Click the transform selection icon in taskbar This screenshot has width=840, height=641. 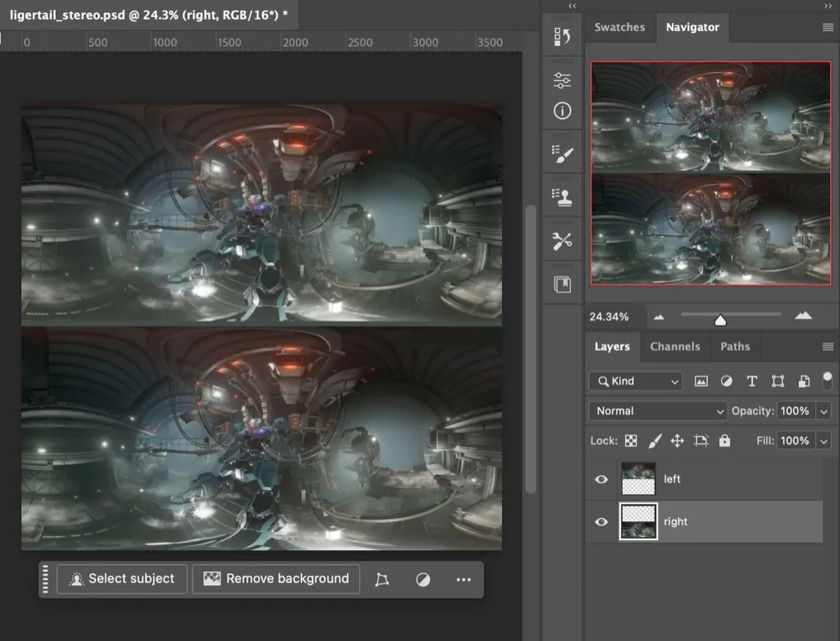[382, 580]
